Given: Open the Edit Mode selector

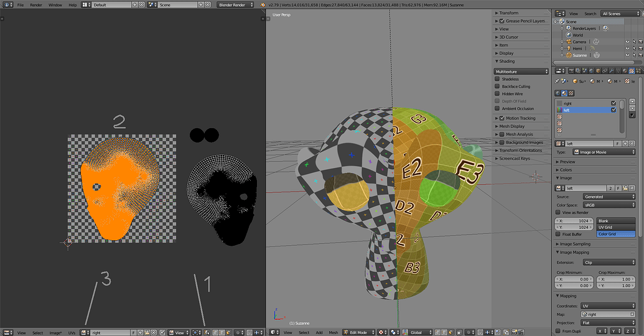Looking at the screenshot, I should click(x=359, y=332).
